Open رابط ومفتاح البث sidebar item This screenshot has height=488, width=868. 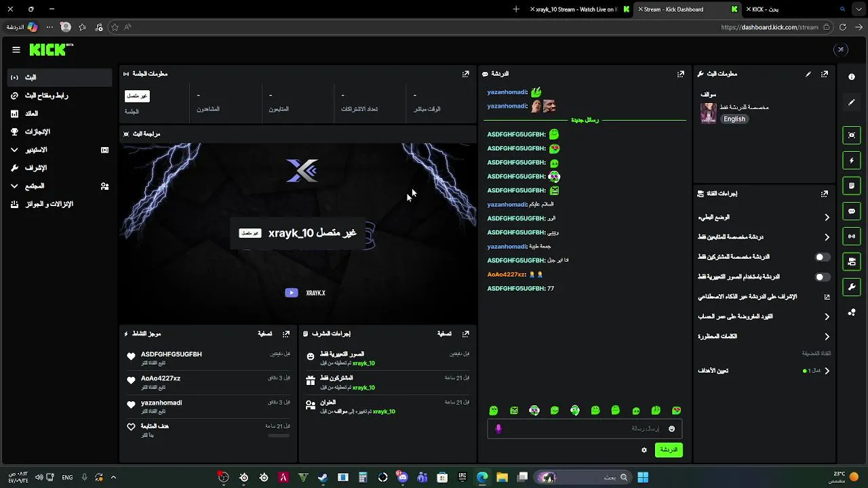[60, 96]
